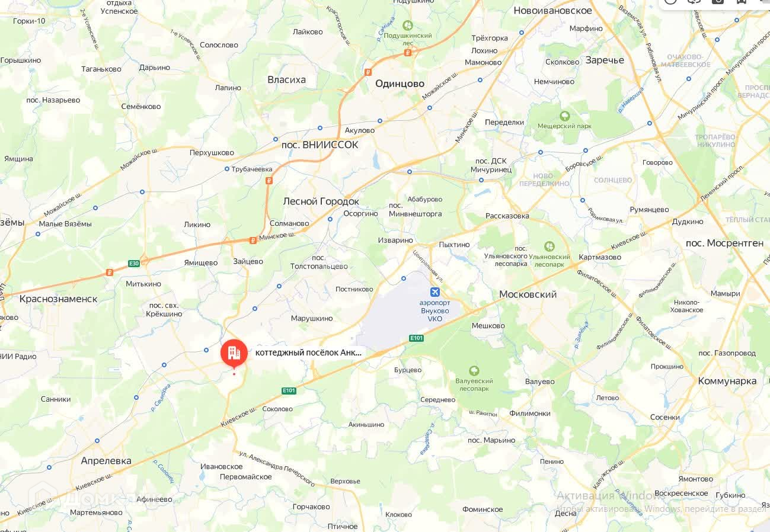Screen dimensions: 770x532
Task: Click the toll ruble icon near Зайцево
Action: [253, 240]
